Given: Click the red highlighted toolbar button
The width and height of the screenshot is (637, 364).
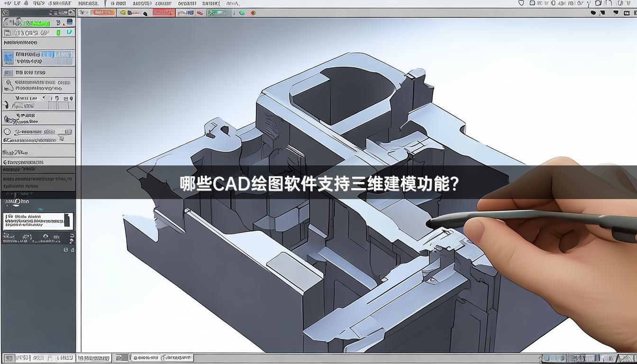Looking at the screenshot, I should [164, 12].
